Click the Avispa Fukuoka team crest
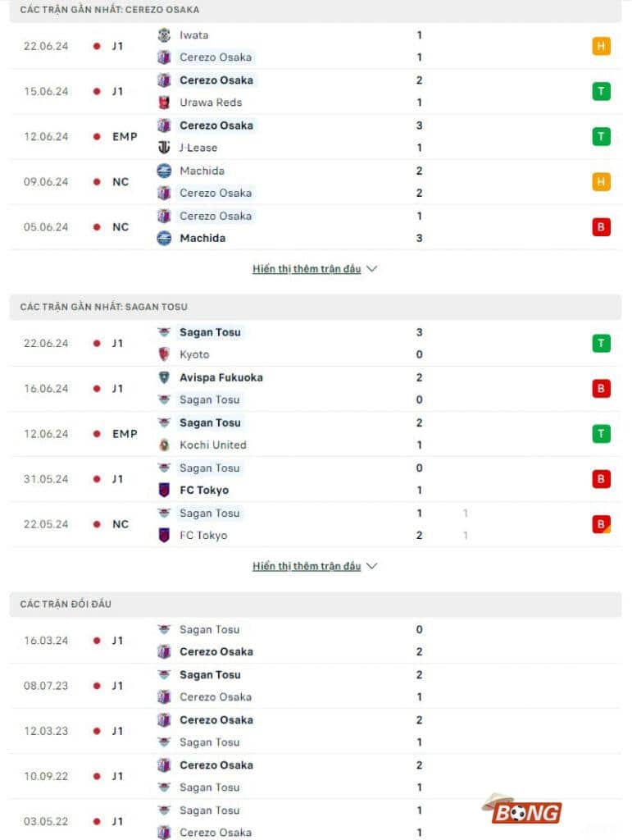Screen dimensions: 632x840 pyautogui.click(x=164, y=377)
